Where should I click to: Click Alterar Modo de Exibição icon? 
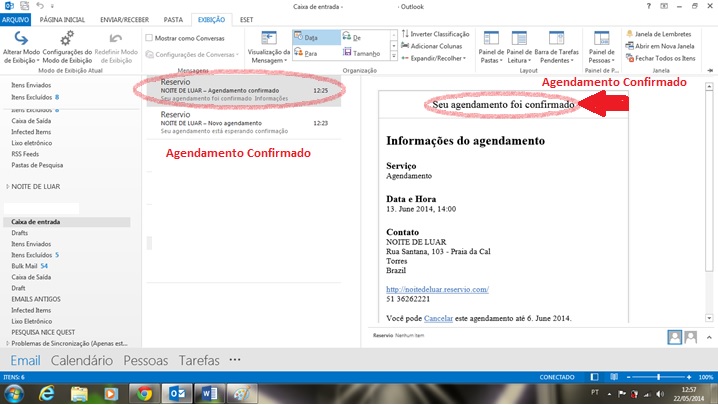22,39
